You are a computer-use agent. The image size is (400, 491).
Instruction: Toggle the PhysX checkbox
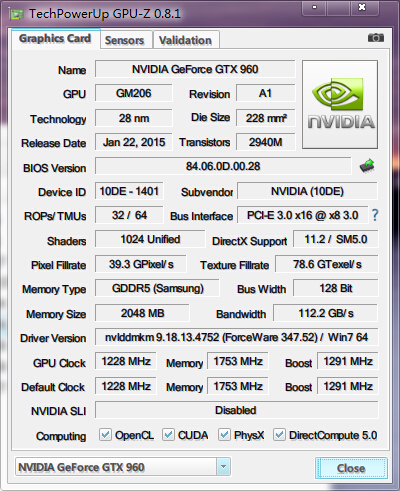(x=224, y=435)
